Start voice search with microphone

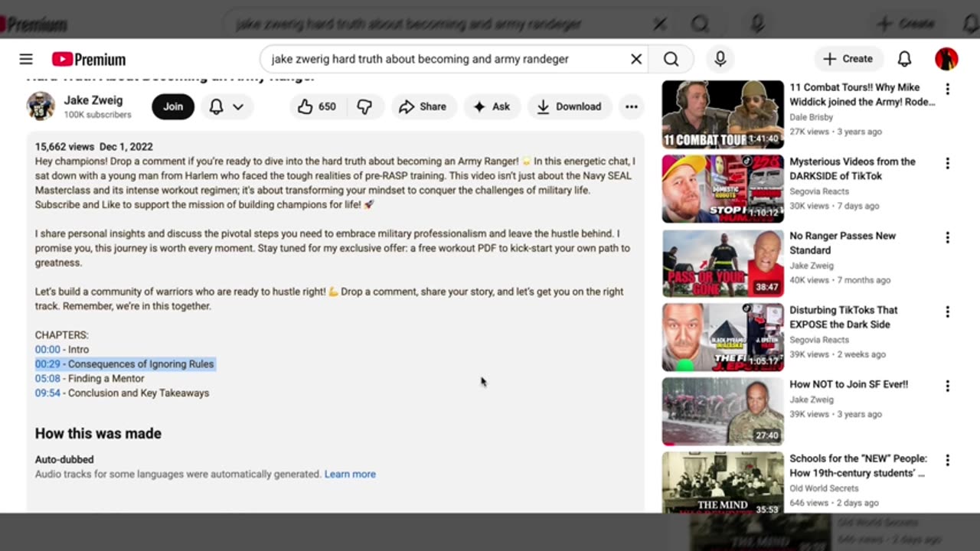pyautogui.click(x=720, y=59)
